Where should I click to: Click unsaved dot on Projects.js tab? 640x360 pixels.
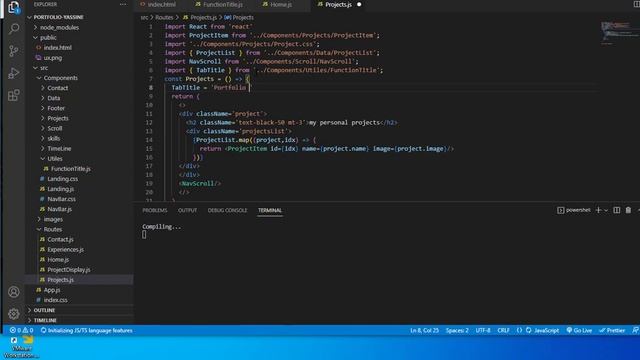[359, 4]
